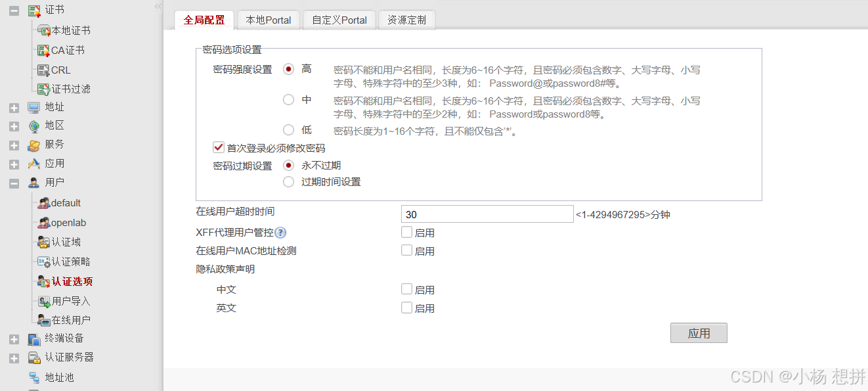This screenshot has height=391, width=868.
Task: Open 认证域 in the sidebar
Action: tap(66, 242)
